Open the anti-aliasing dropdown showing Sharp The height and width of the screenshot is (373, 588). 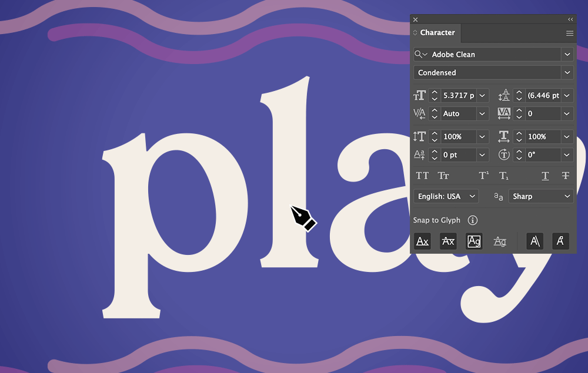pos(567,196)
